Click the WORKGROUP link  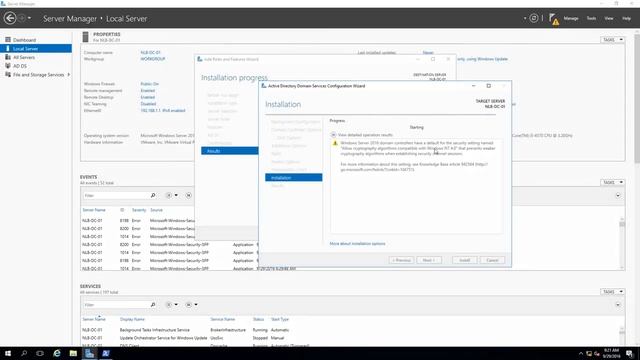pyautogui.click(x=153, y=59)
